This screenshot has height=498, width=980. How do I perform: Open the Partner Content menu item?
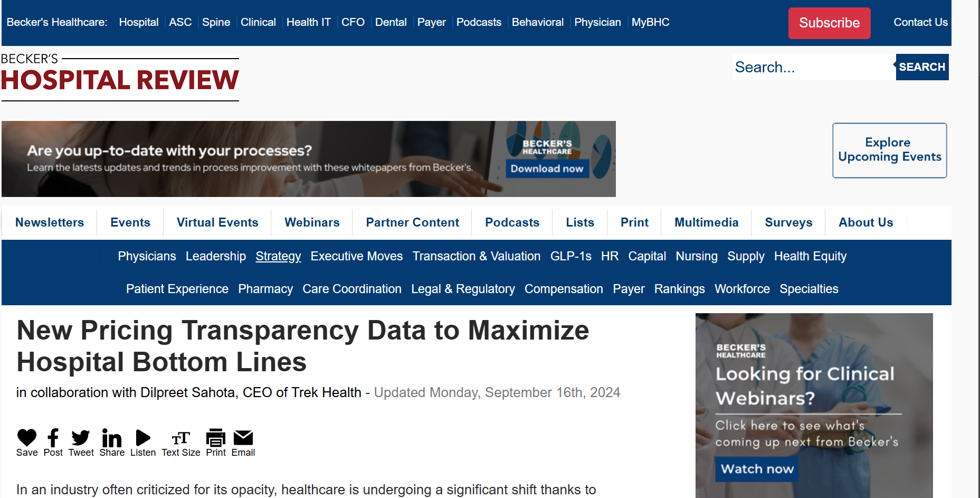pyautogui.click(x=413, y=222)
